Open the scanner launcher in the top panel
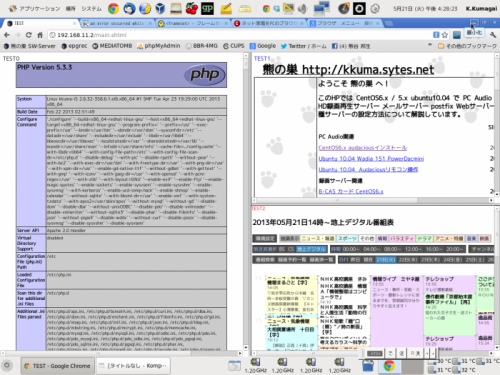This screenshot has height=375, width=500. coord(176,8)
